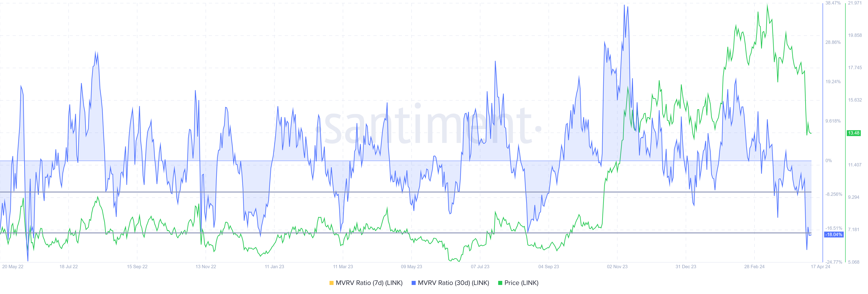Select the 07 Jul 23 date label

(x=480, y=266)
